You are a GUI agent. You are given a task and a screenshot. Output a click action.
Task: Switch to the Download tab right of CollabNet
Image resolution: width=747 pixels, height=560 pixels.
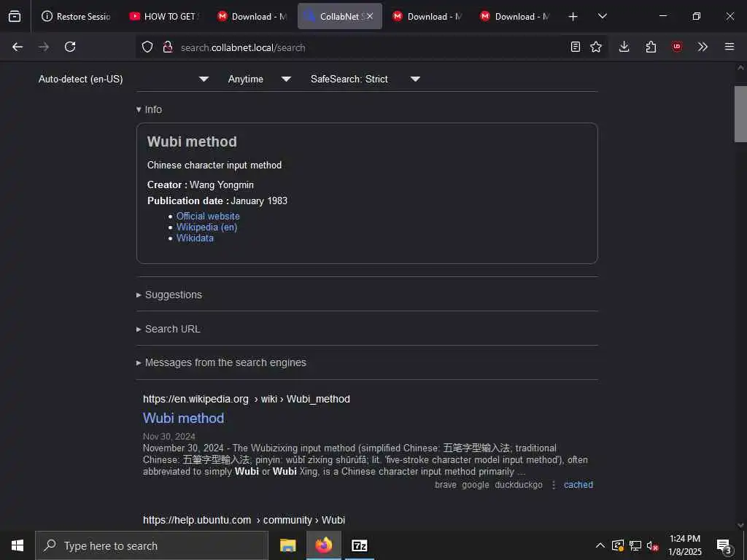(427, 16)
